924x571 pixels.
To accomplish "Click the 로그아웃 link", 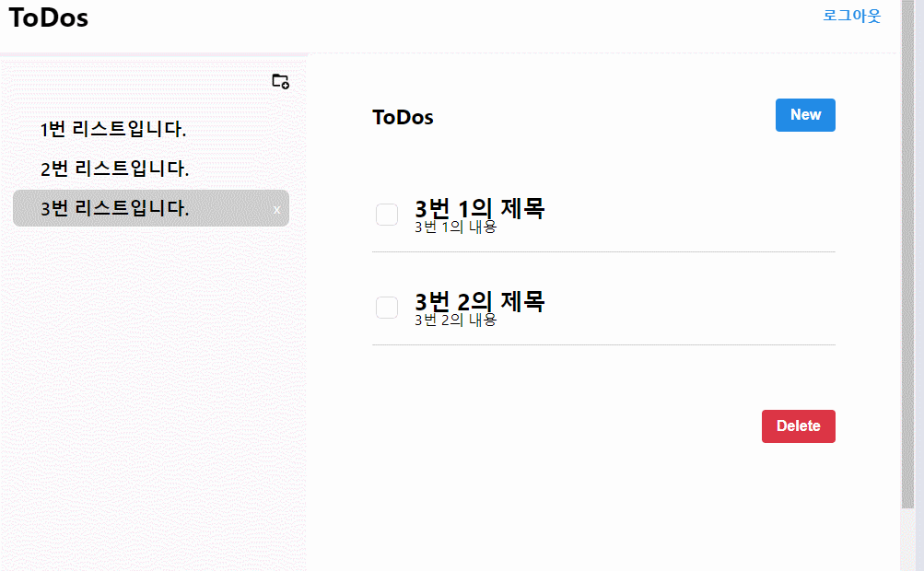I will [850, 16].
